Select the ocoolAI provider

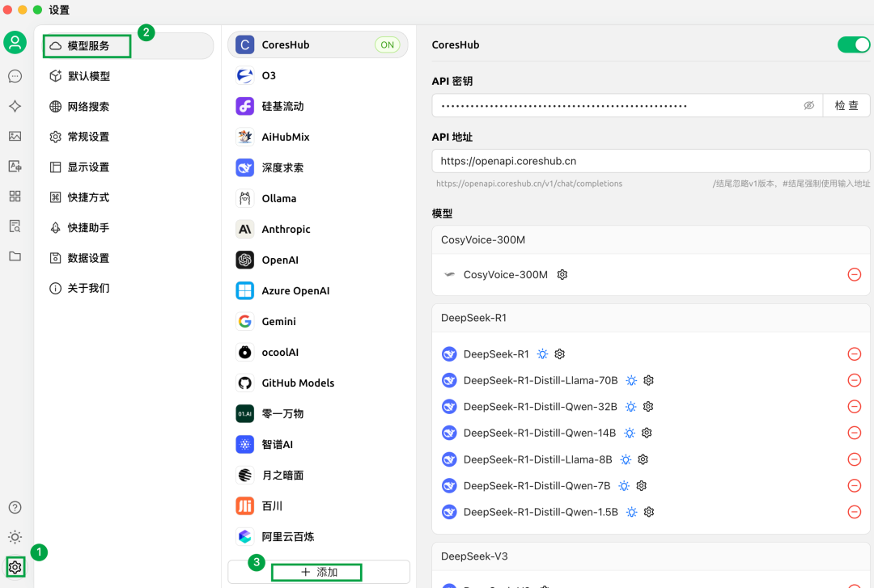pyautogui.click(x=318, y=353)
